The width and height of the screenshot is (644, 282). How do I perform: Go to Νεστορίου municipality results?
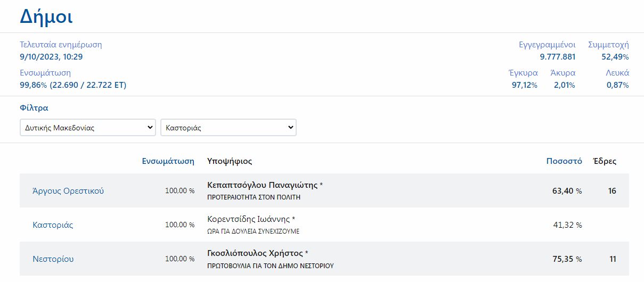coord(53,259)
